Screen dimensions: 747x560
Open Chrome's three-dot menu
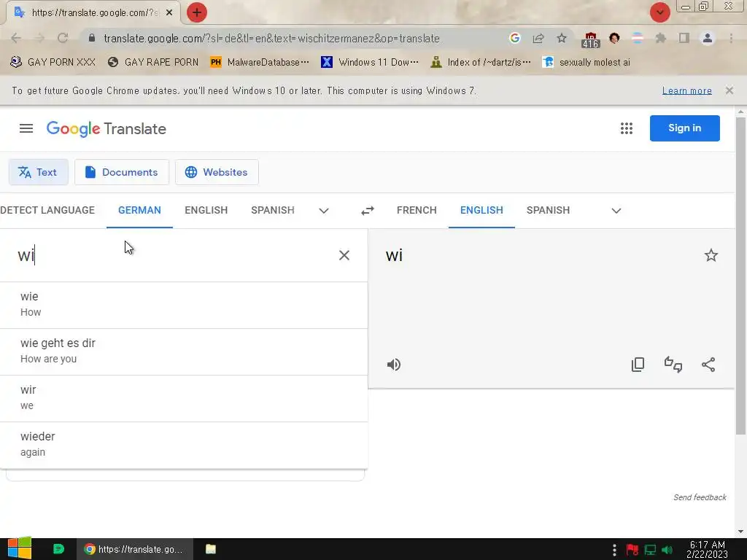(731, 38)
